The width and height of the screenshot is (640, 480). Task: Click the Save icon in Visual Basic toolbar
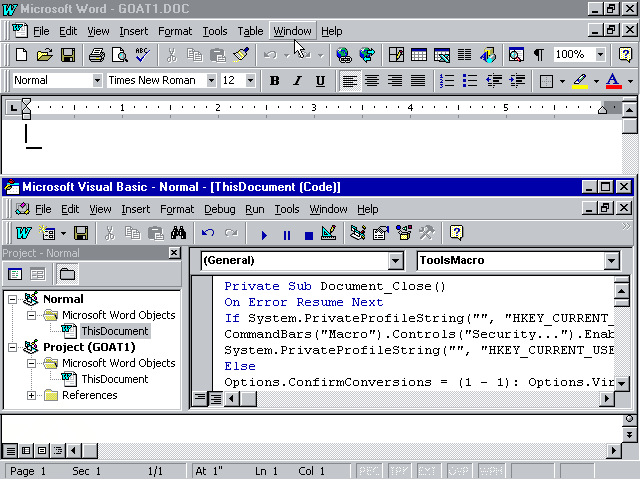(81, 233)
